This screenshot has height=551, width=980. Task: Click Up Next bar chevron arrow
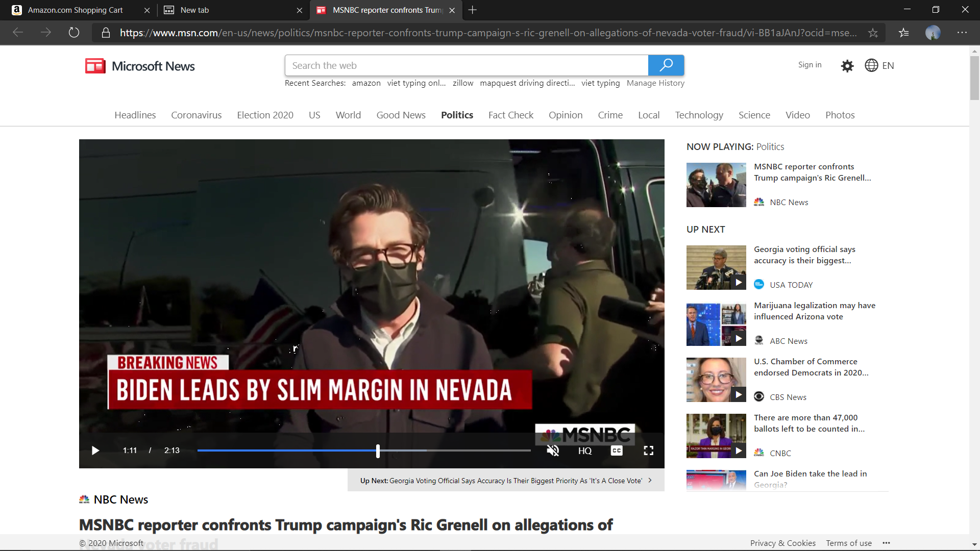click(x=650, y=480)
